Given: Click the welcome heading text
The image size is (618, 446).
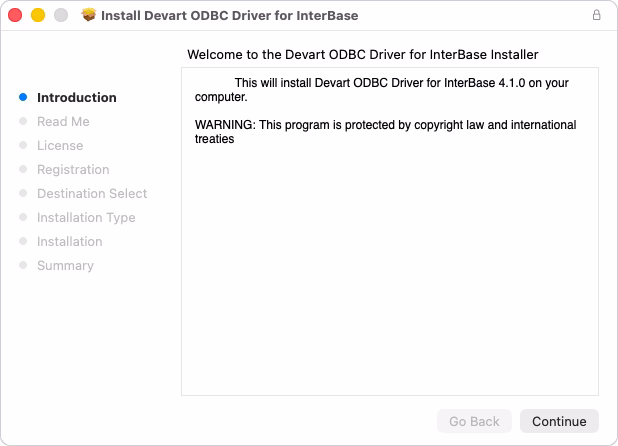Looking at the screenshot, I should 363,54.
